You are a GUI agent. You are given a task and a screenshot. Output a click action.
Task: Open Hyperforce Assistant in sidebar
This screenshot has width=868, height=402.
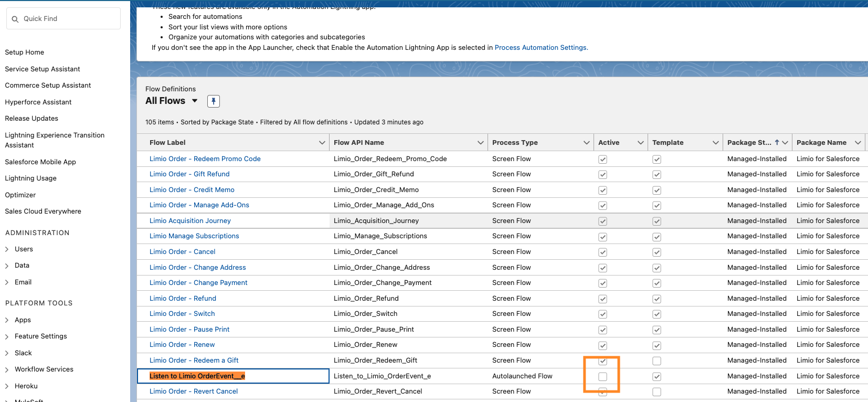point(38,102)
